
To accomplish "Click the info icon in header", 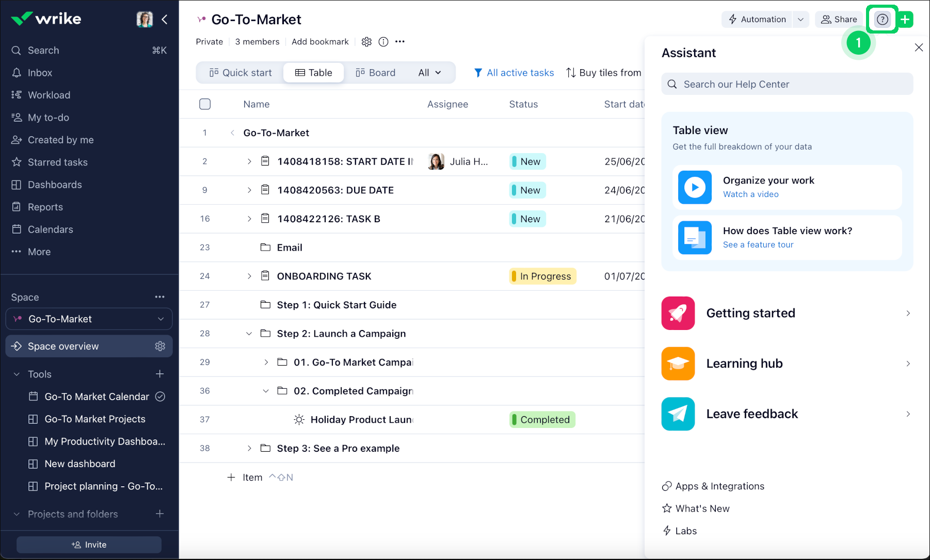I will 383,42.
